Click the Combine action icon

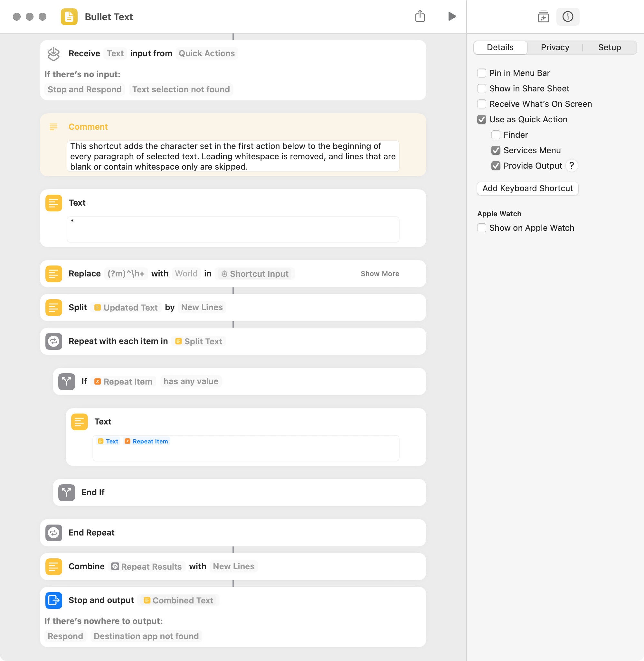coord(53,566)
